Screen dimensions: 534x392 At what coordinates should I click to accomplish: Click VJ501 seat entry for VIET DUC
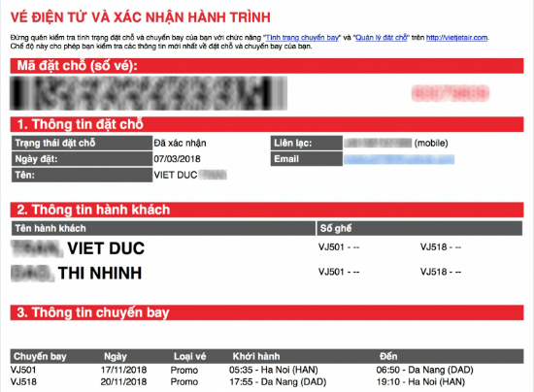click(x=339, y=247)
